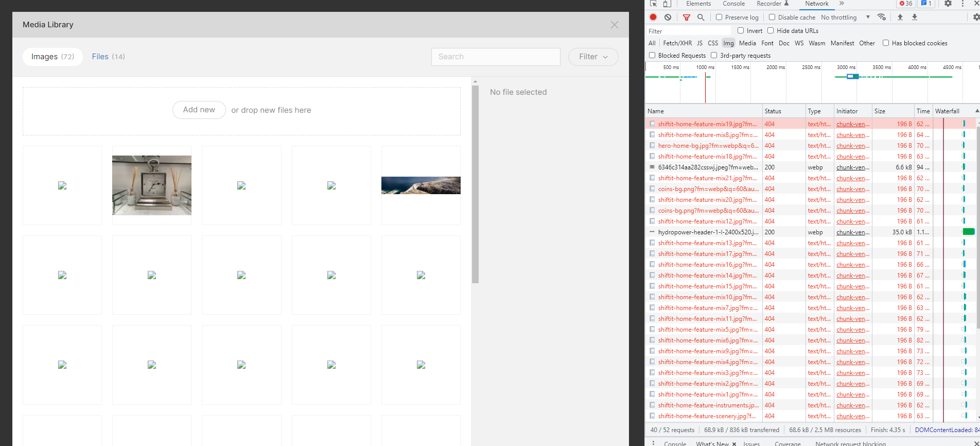Expand the Media Library Filter dropdown
This screenshot has height=446, width=980.
point(593,57)
